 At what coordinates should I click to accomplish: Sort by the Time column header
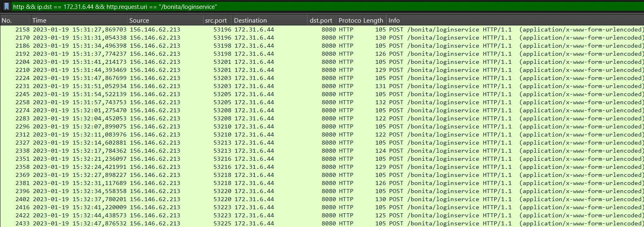(79, 20)
